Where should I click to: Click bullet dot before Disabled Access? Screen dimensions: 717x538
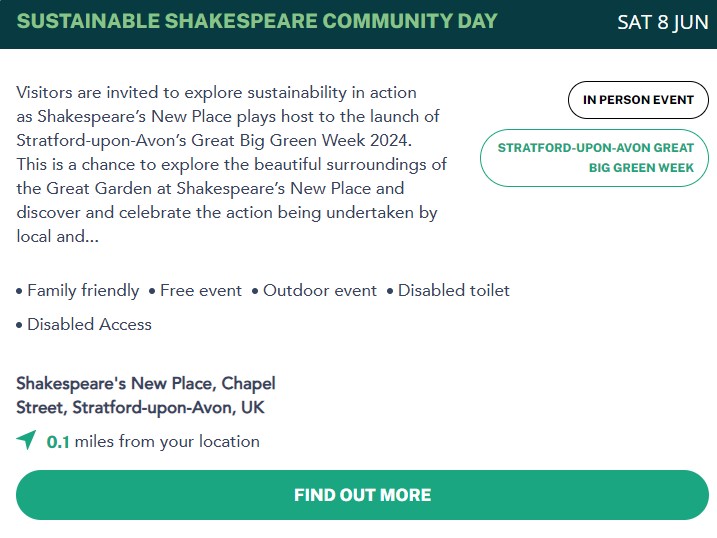(19, 325)
